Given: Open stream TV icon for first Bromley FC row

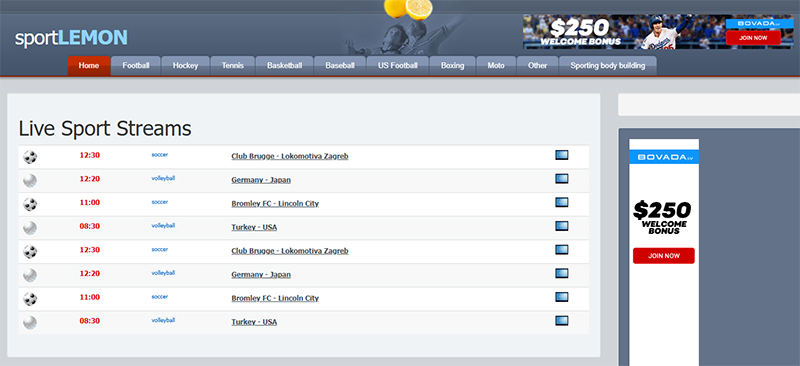Looking at the screenshot, I should (x=562, y=203).
